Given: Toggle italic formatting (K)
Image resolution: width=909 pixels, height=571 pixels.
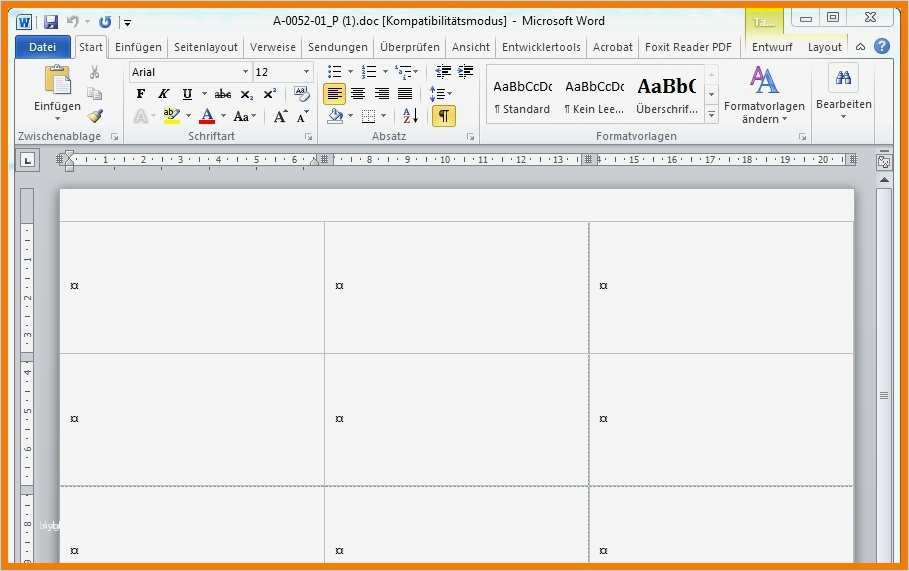Looking at the screenshot, I should [164, 94].
